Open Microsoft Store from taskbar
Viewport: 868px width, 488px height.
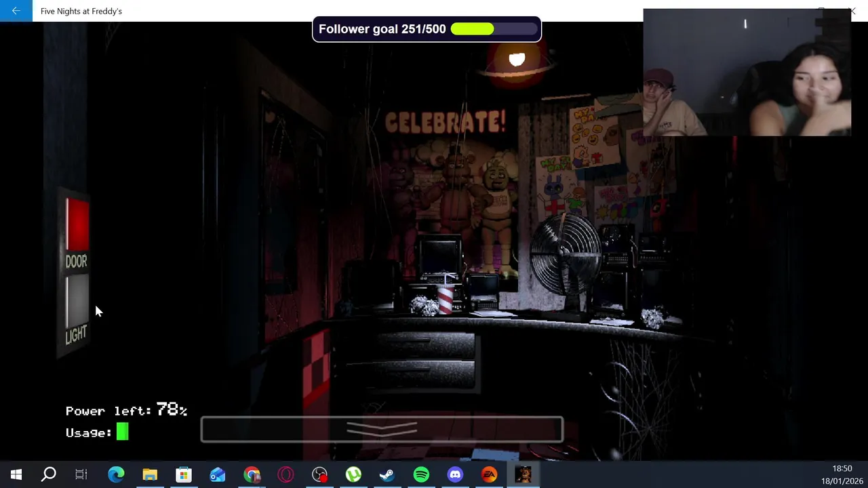(x=184, y=474)
